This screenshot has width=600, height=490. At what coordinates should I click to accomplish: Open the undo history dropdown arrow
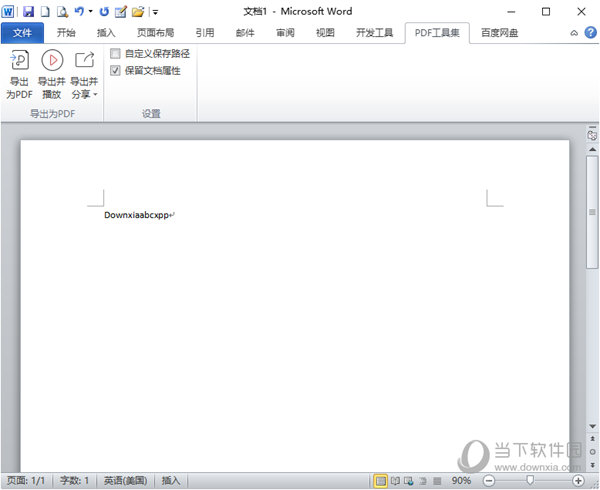(91, 11)
